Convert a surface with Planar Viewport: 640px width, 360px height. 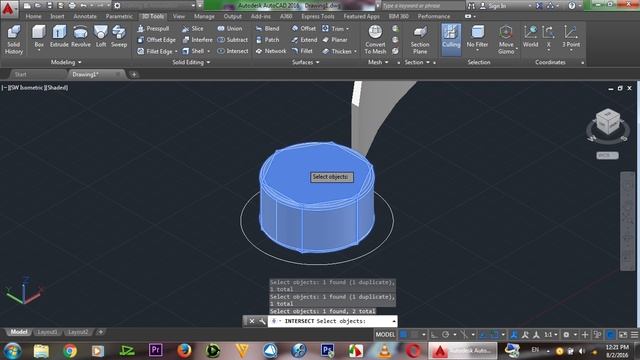click(335, 40)
